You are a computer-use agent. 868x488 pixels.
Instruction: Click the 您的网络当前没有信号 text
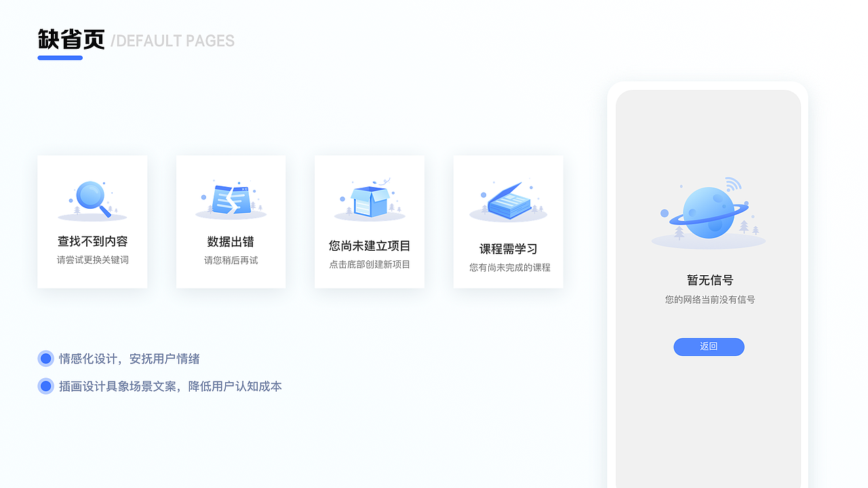tap(710, 300)
